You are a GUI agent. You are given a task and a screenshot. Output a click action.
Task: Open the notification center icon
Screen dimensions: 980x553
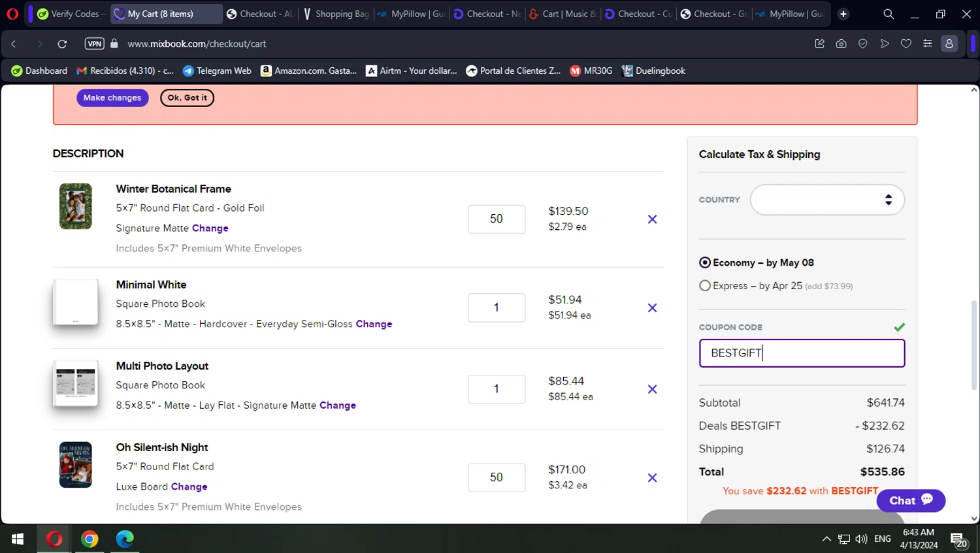coord(958,539)
